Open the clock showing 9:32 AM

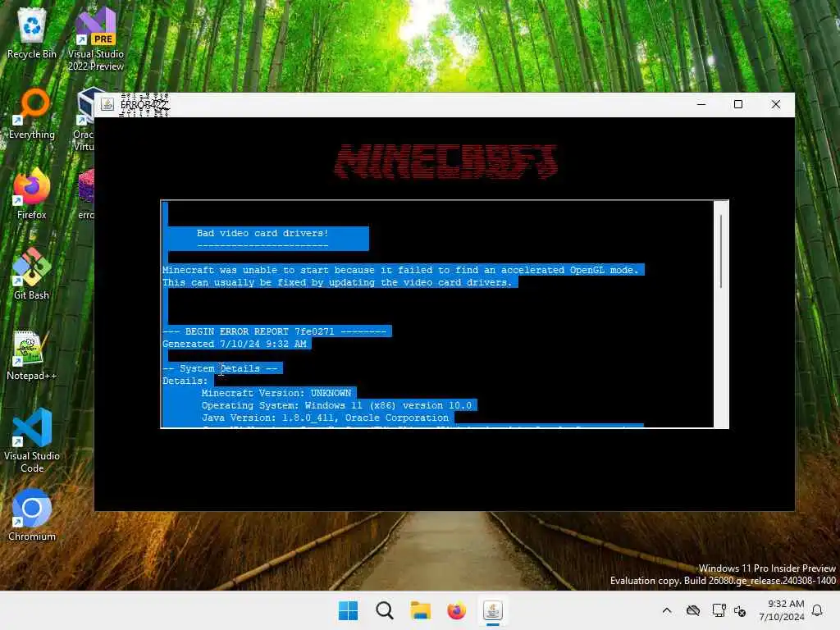click(x=782, y=610)
